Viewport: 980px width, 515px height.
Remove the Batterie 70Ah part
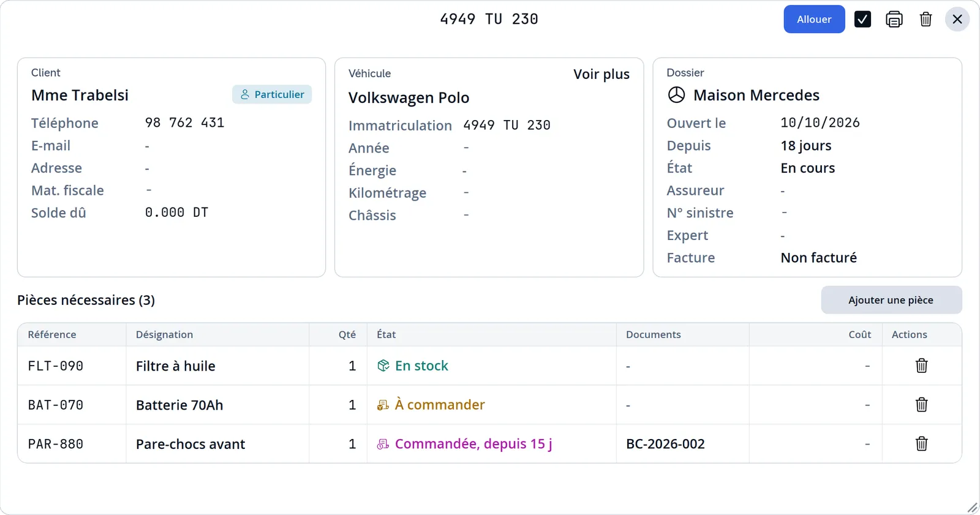point(922,405)
